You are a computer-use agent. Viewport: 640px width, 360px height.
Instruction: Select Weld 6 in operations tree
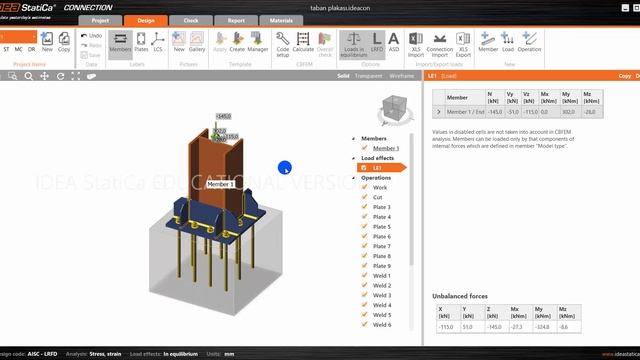click(x=382, y=324)
